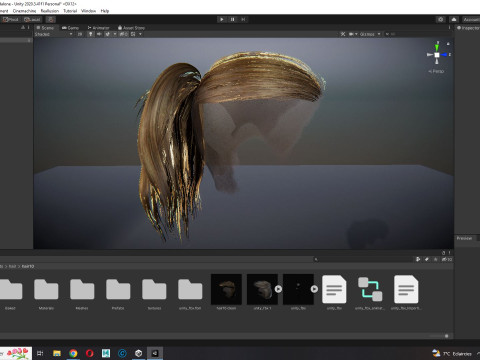Open component editor tools icon in Scene toolbar
This screenshot has width=480, height=360.
[x=343, y=34]
